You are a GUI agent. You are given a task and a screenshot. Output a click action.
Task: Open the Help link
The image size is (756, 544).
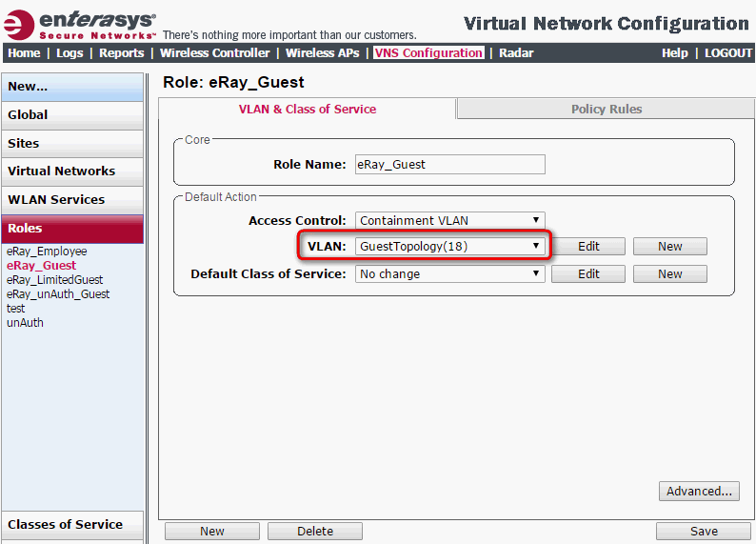675,53
